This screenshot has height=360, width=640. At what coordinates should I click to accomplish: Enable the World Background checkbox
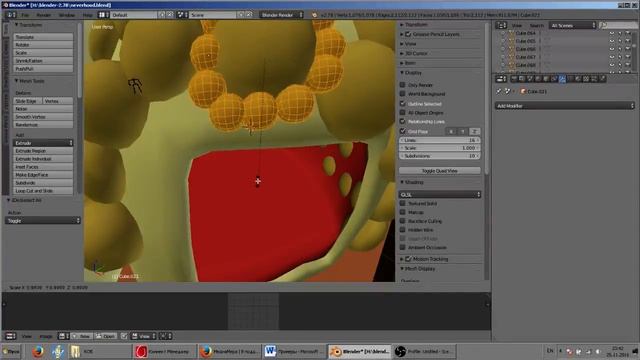click(x=402, y=94)
